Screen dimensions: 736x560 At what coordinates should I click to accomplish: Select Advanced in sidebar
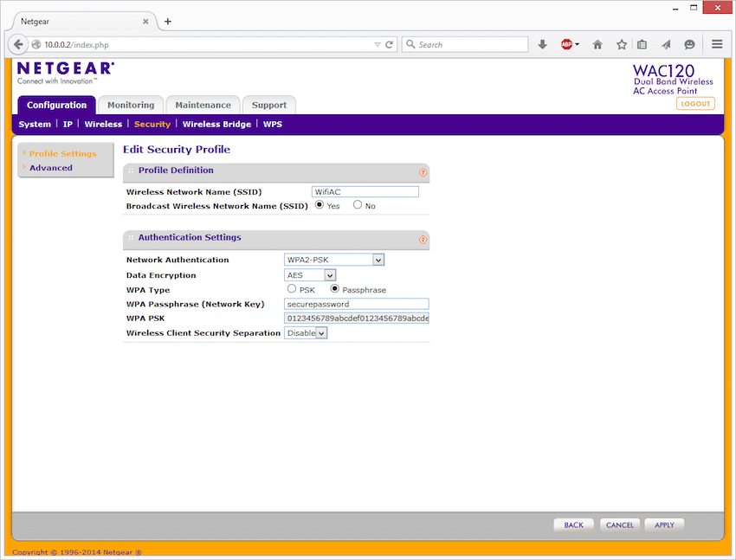pyautogui.click(x=51, y=168)
